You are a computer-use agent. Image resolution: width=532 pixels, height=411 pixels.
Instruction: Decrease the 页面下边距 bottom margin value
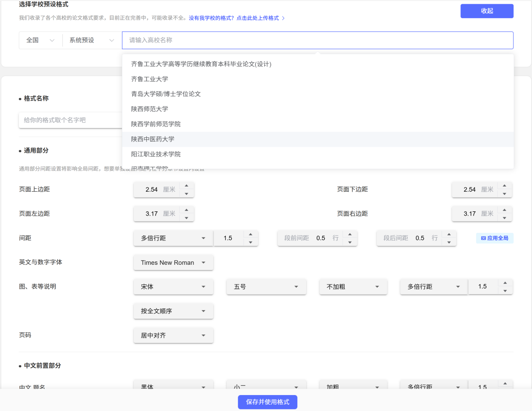point(504,194)
